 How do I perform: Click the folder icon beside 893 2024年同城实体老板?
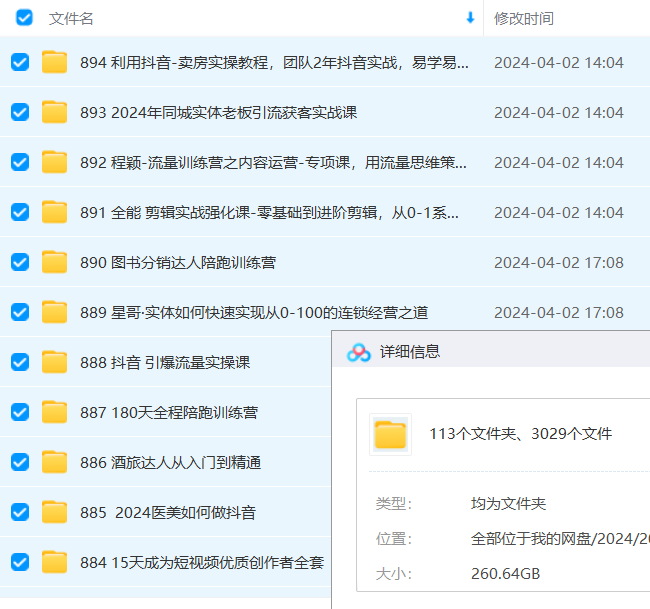tap(54, 113)
